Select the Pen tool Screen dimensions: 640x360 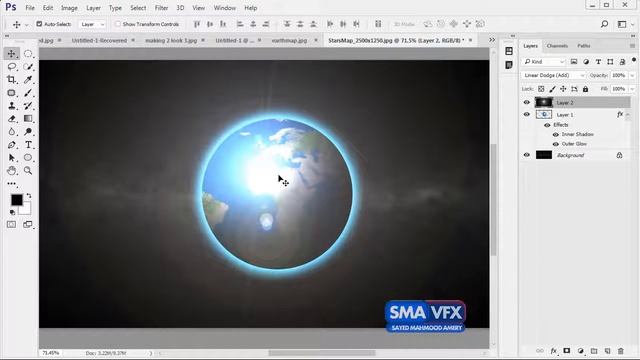[x=11, y=144]
